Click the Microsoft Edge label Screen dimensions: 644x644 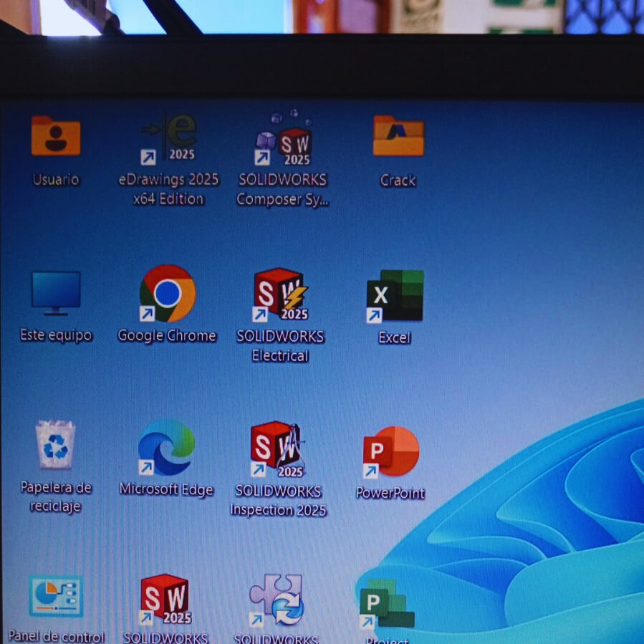tap(166, 489)
